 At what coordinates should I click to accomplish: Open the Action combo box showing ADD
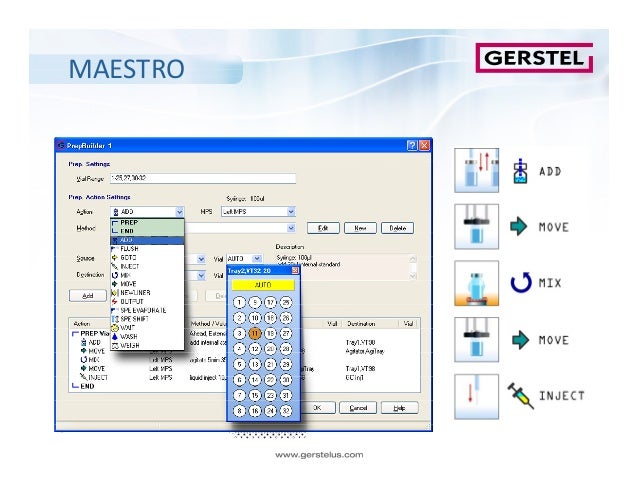click(x=147, y=212)
